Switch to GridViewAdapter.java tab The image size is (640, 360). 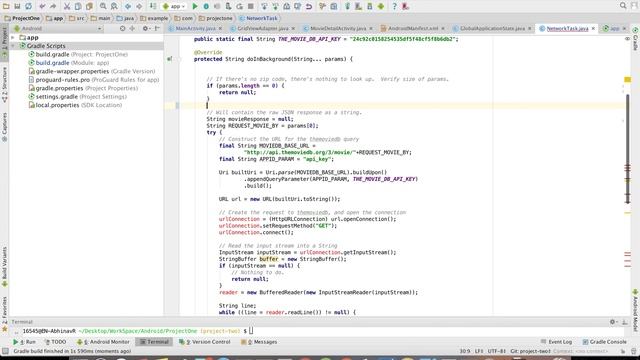pos(262,29)
